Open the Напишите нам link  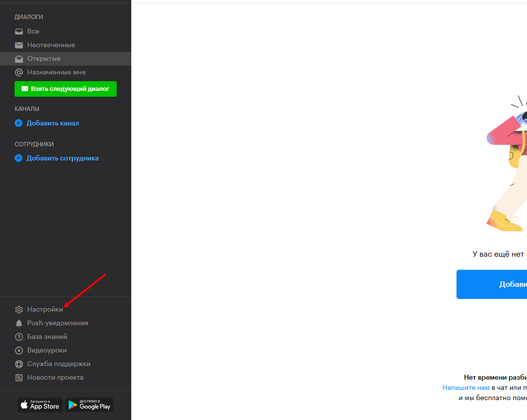click(466, 387)
